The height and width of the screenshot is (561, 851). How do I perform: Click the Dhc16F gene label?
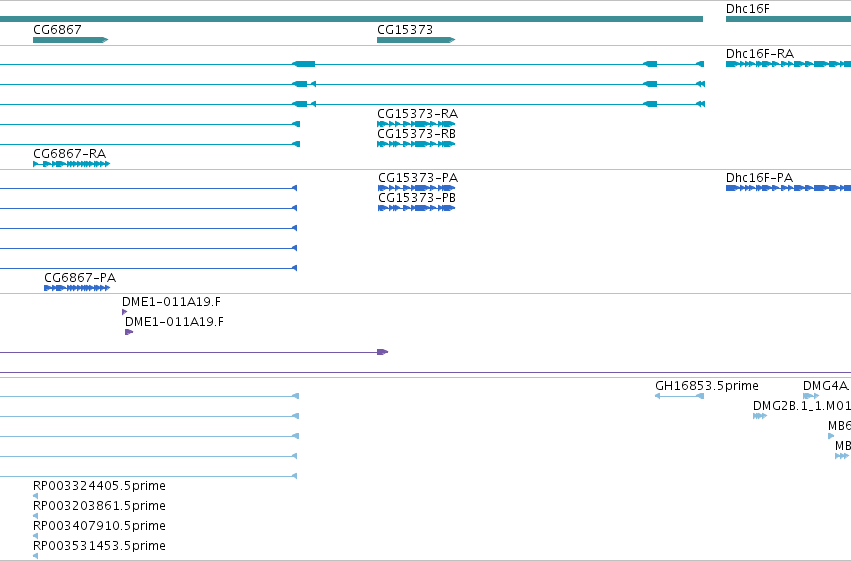click(747, 9)
